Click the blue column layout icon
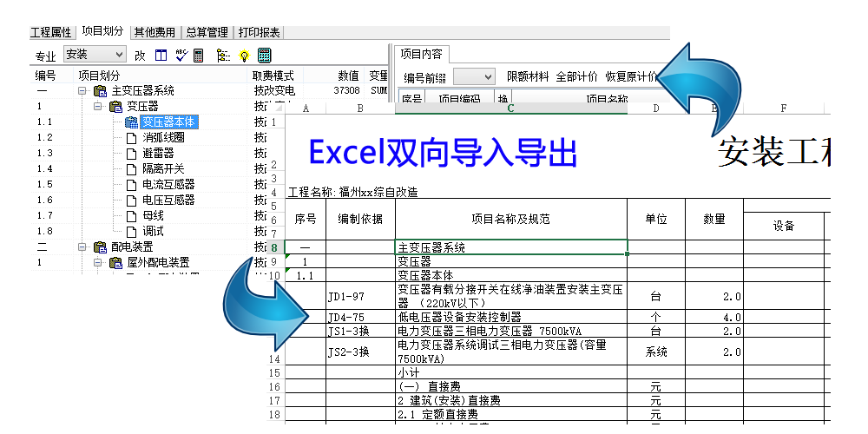The width and height of the screenshot is (868, 434). pyautogui.click(x=161, y=56)
